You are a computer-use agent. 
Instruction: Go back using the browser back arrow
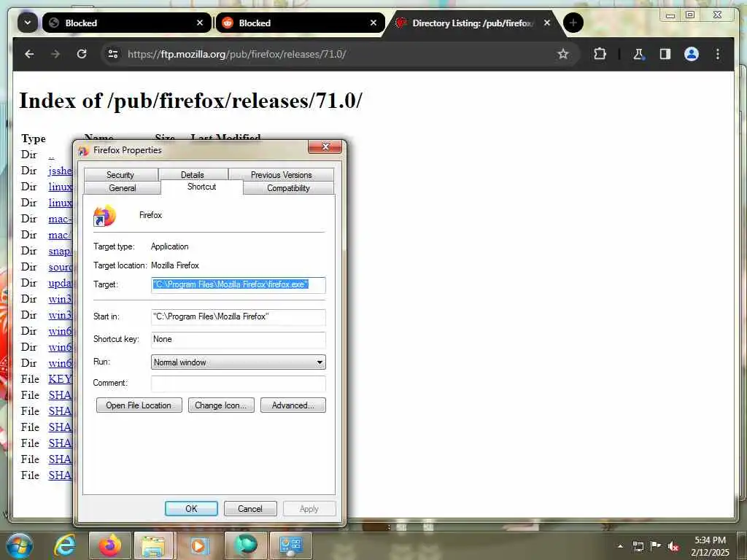pyautogui.click(x=29, y=54)
